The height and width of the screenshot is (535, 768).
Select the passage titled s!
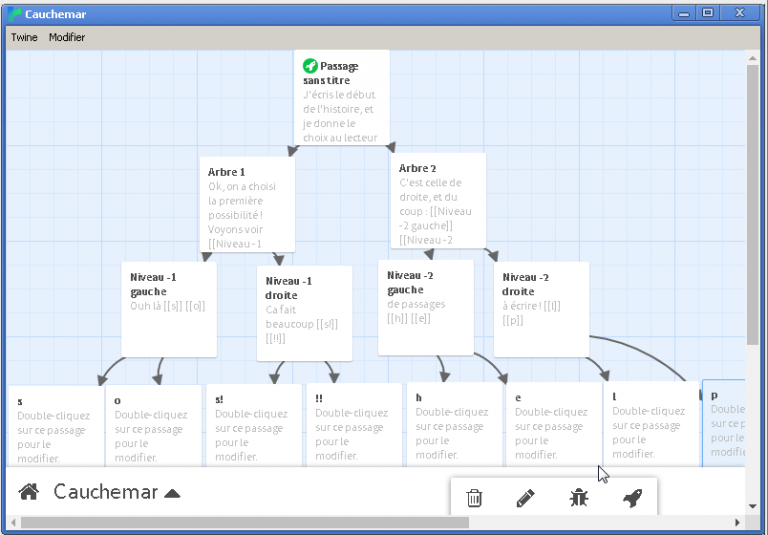tap(254, 425)
